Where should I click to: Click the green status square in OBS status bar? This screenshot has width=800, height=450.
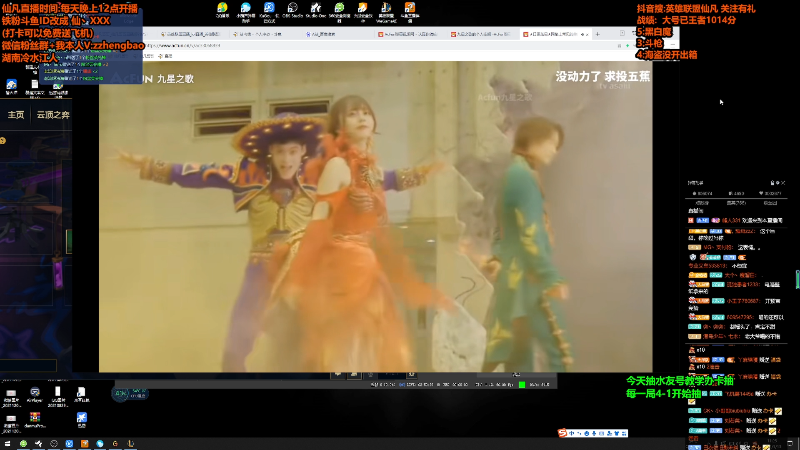(522, 385)
